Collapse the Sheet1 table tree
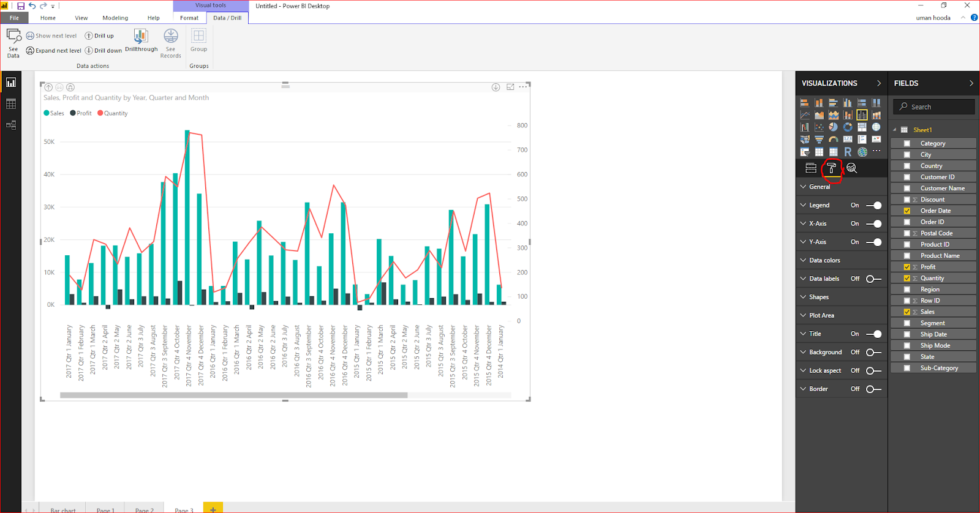This screenshot has width=980, height=513. pyautogui.click(x=895, y=130)
